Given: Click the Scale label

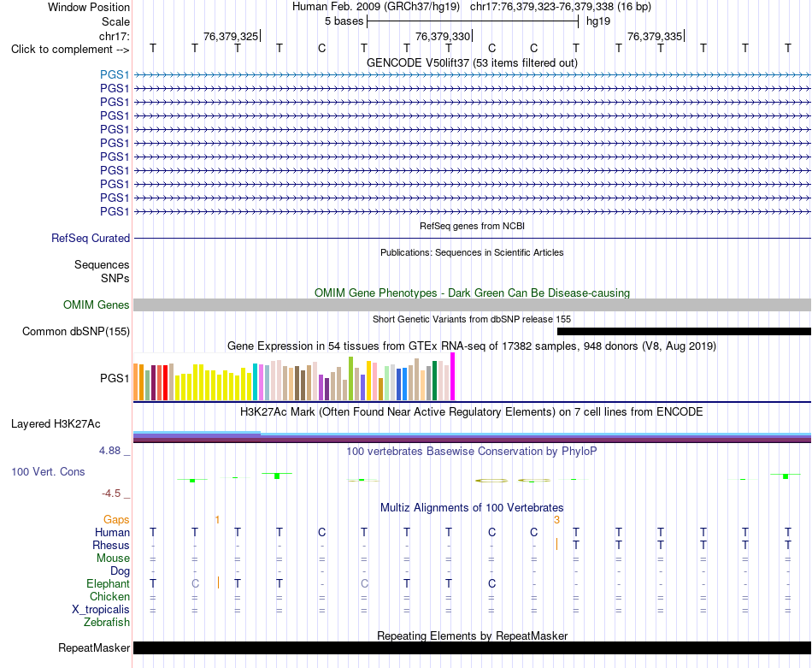Looking at the screenshot, I should point(116,21).
